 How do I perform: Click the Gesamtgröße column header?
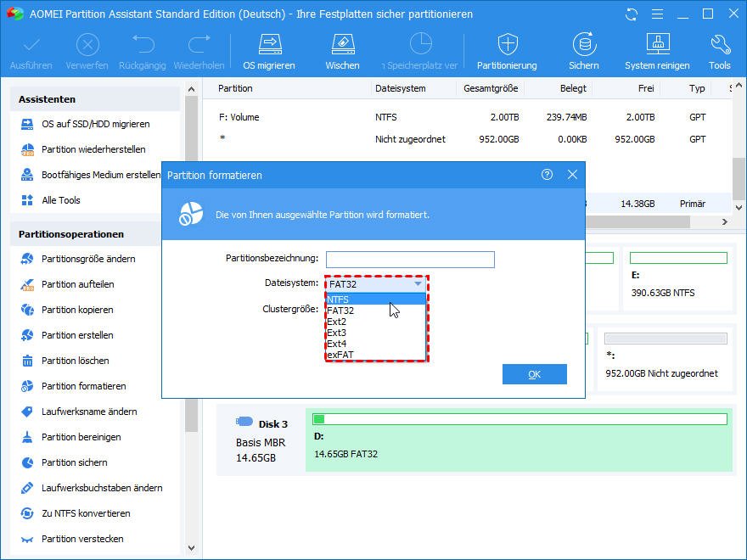[491, 88]
